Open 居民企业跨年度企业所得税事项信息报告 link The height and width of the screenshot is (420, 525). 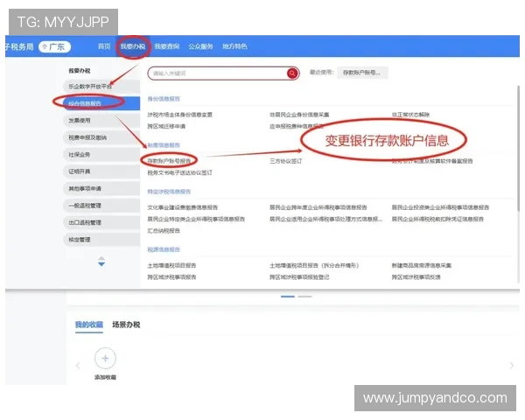coord(318,207)
